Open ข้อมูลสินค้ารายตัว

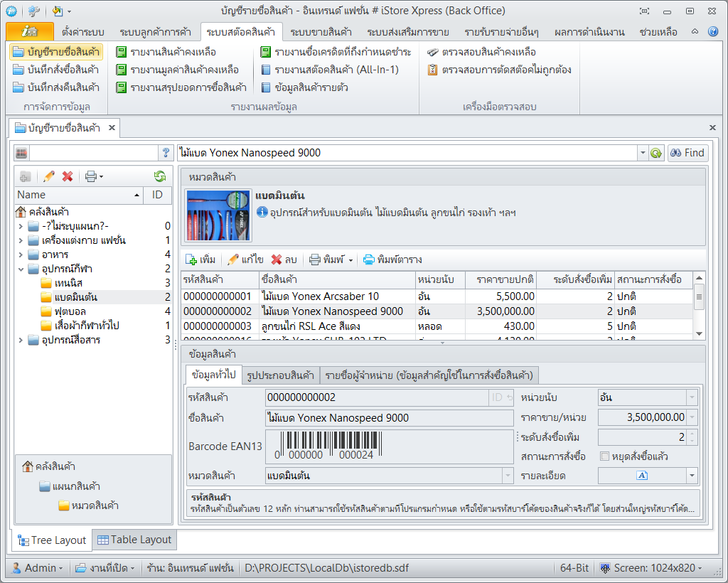(x=304, y=87)
